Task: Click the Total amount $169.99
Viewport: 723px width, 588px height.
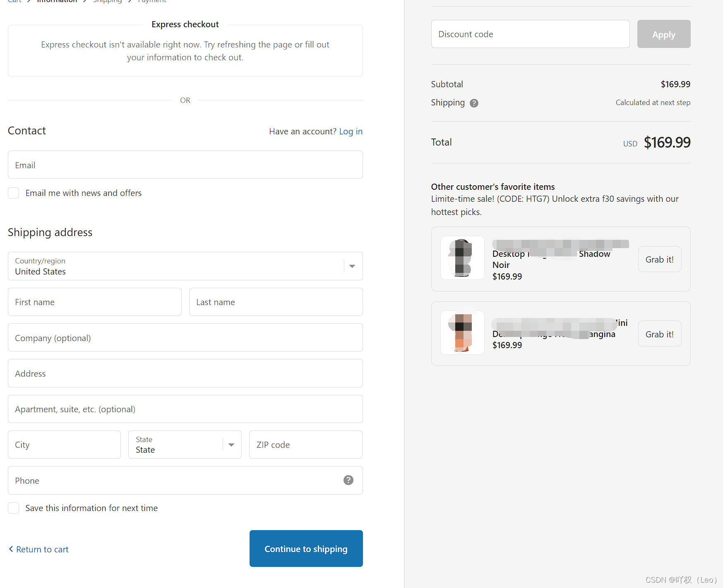Action: pyautogui.click(x=667, y=143)
